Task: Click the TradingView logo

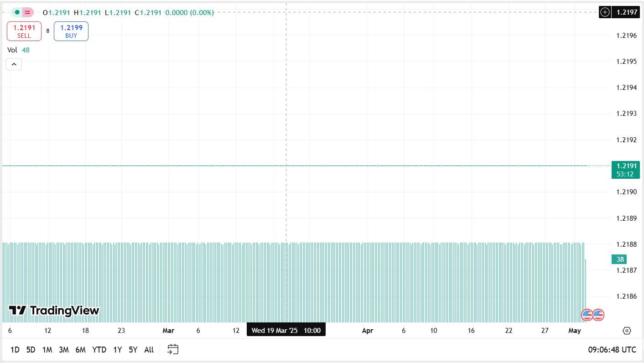Action: 54,311
